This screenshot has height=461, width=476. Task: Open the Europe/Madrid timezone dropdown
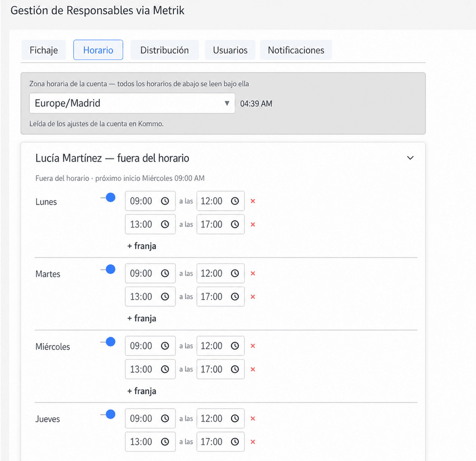click(132, 103)
